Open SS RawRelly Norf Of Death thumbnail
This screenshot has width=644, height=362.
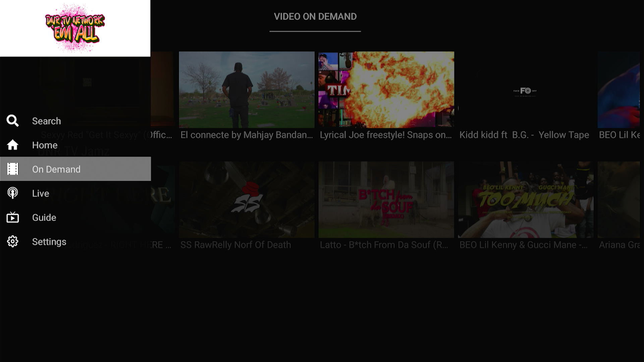[x=247, y=200]
